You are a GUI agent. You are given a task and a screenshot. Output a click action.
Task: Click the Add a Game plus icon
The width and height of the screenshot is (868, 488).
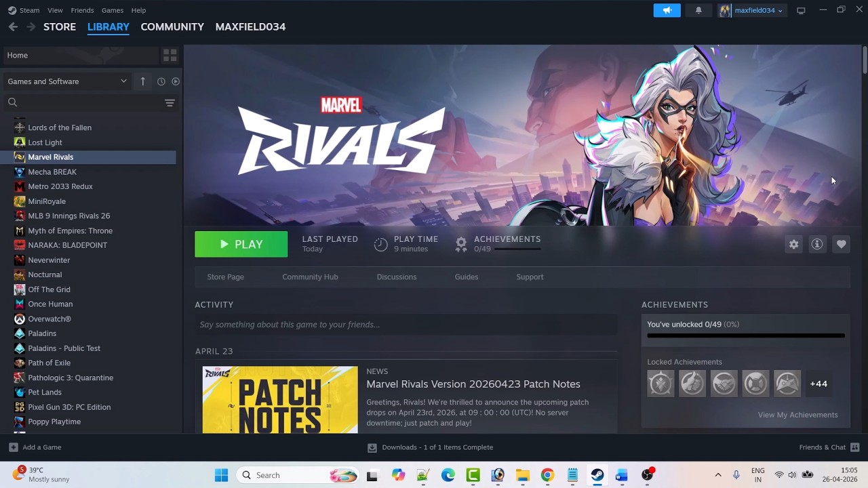tap(13, 447)
